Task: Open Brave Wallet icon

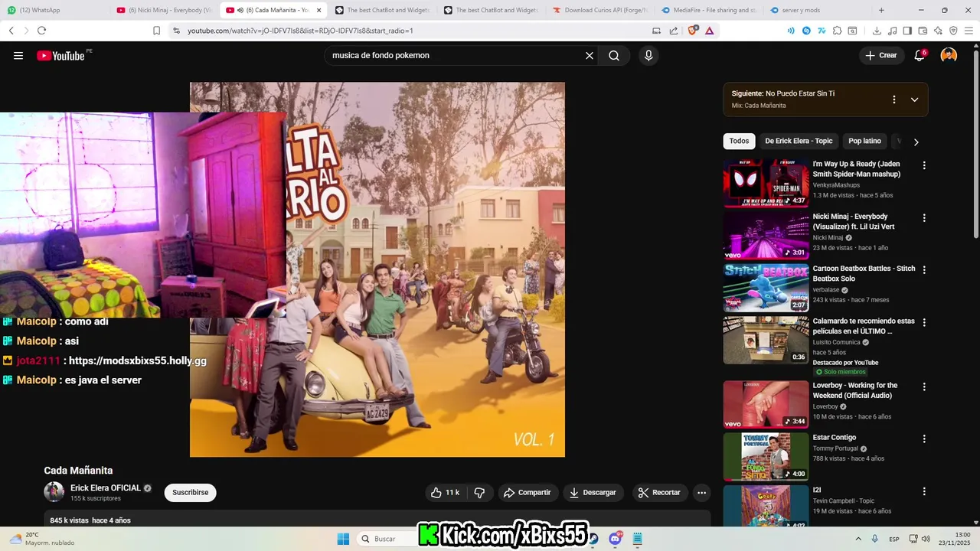Action: [x=923, y=31]
